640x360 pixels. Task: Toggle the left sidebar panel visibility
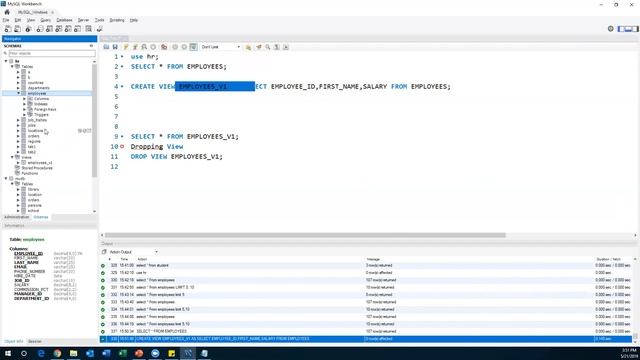621,29
